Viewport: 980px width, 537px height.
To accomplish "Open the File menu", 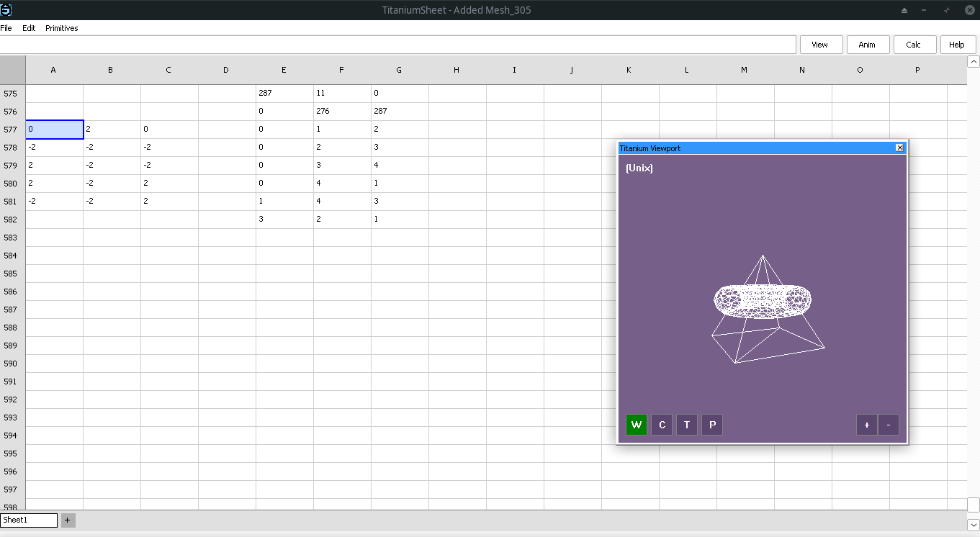I will point(6,28).
